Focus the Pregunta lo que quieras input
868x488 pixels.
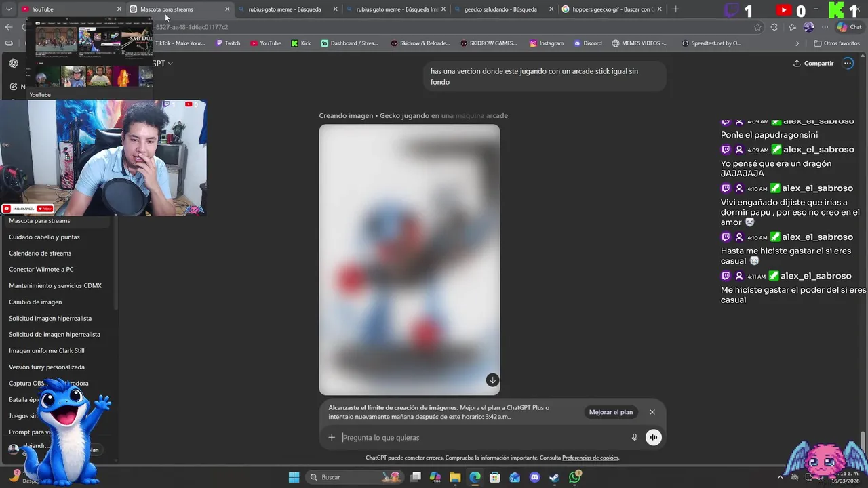click(x=481, y=438)
